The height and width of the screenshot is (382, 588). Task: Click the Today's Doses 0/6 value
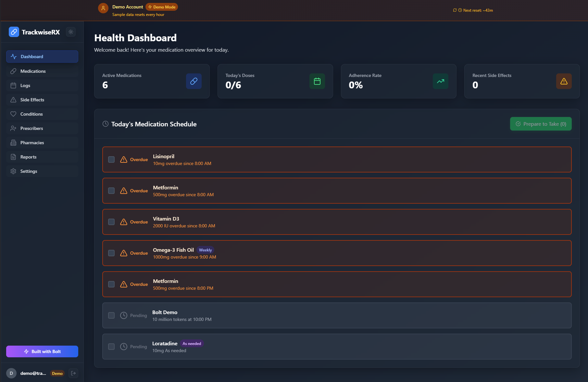point(233,85)
